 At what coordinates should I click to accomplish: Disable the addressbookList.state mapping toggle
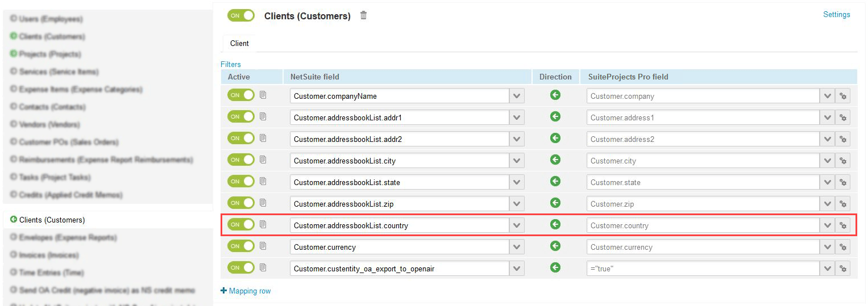(x=240, y=181)
